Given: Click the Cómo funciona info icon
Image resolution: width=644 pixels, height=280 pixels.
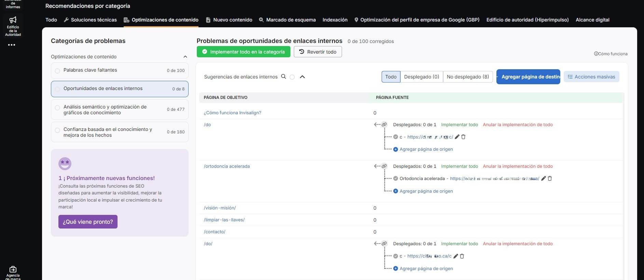Looking at the screenshot, I should point(596,54).
